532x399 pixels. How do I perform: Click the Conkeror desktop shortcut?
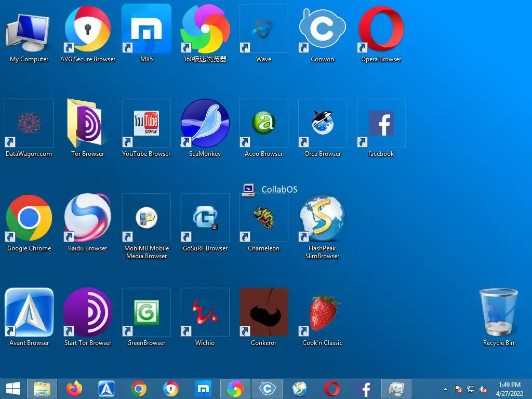[x=263, y=317]
